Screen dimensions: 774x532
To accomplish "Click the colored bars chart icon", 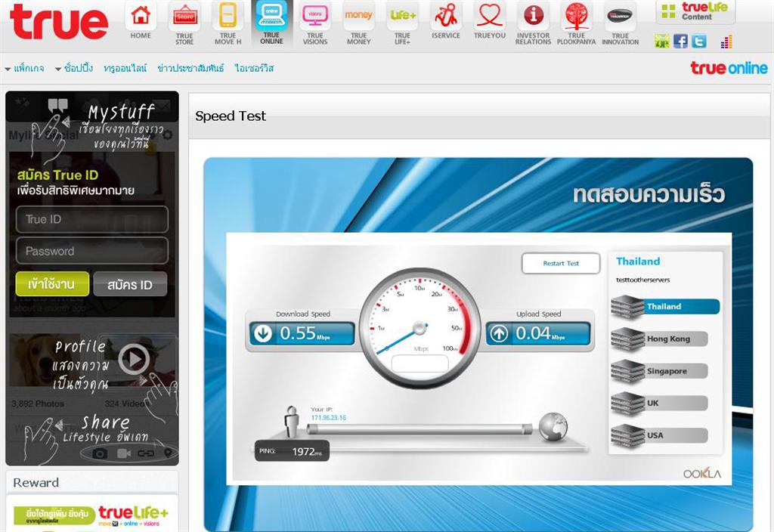I will pos(726,42).
